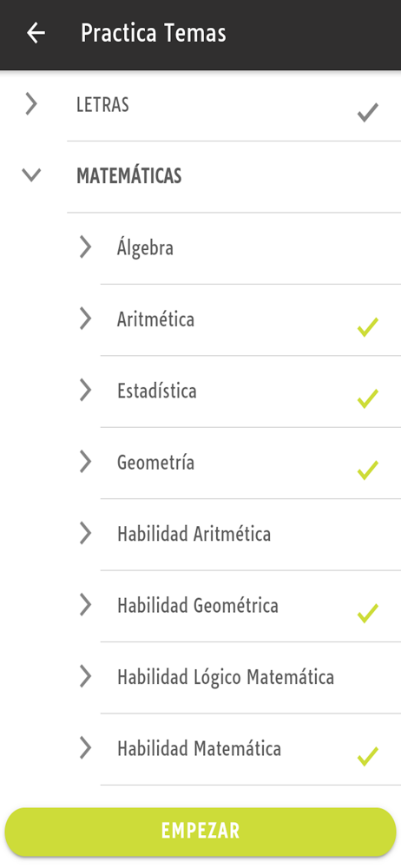Expand the Estadística chevron
401x868 pixels.
pyautogui.click(x=85, y=390)
